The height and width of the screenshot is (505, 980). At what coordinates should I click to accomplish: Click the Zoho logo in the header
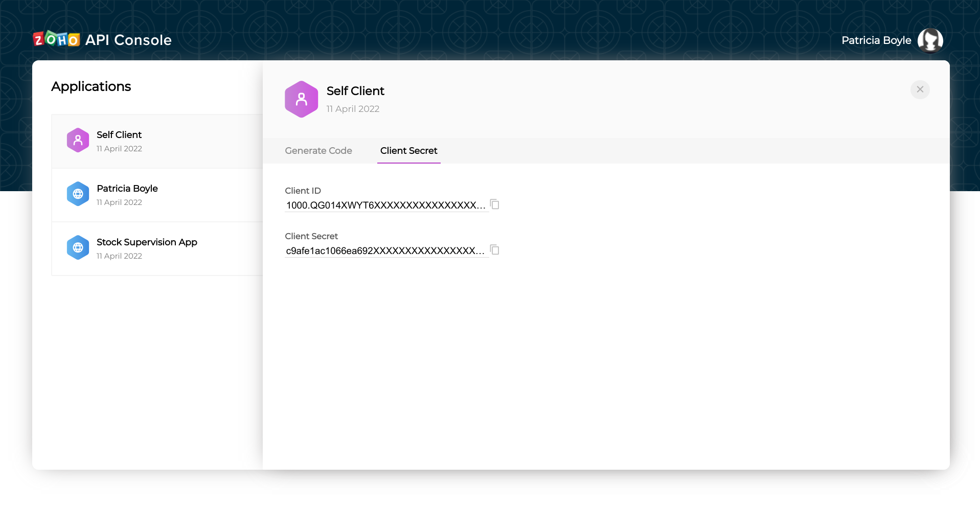(56, 39)
